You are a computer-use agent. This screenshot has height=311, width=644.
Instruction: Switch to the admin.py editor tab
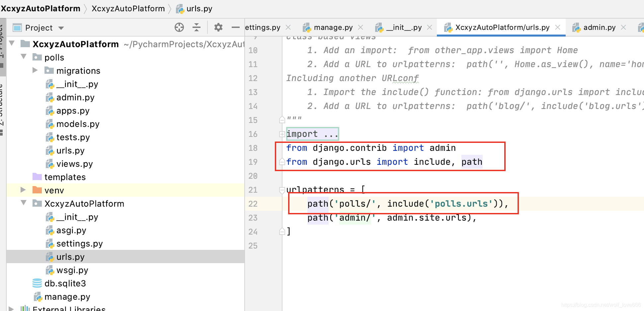(x=600, y=27)
